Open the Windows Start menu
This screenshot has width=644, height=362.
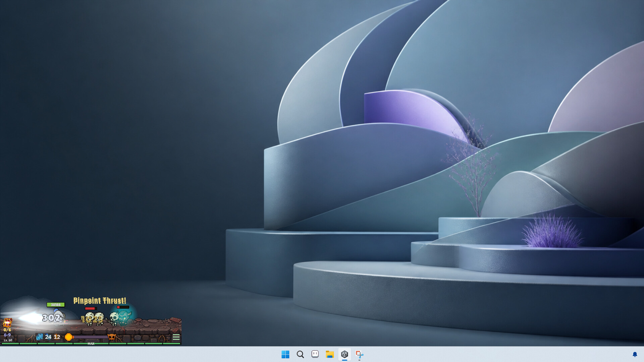point(285,354)
